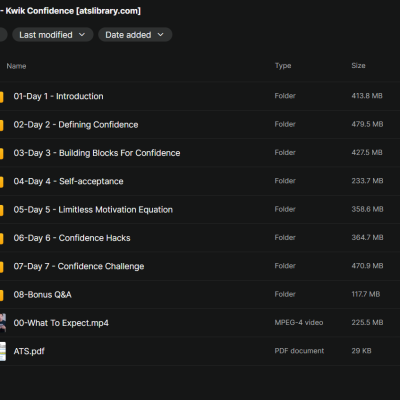Click folder icon of Day 2 Defining Confidence
Image resolution: width=400 pixels, height=400 pixels.
pos(2,125)
